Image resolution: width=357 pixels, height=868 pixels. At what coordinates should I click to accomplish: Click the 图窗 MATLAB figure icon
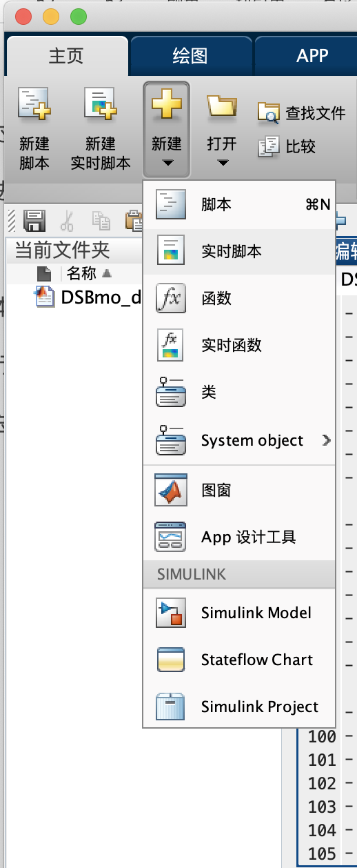tap(171, 491)
